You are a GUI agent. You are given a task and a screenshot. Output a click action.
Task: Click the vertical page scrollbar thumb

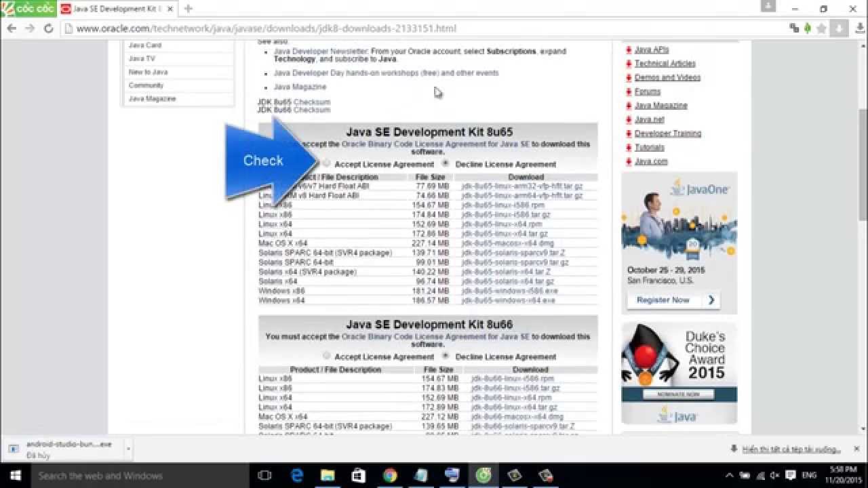863,165
